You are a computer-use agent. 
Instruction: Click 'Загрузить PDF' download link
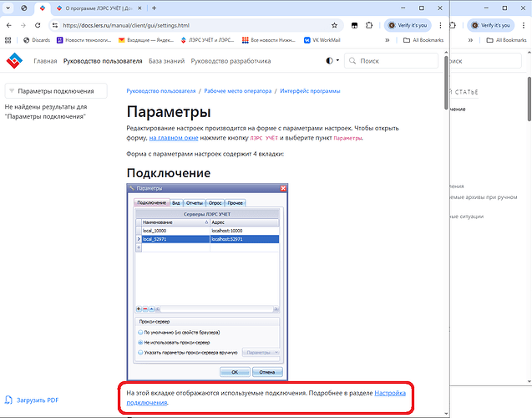[x=32, y=400]
